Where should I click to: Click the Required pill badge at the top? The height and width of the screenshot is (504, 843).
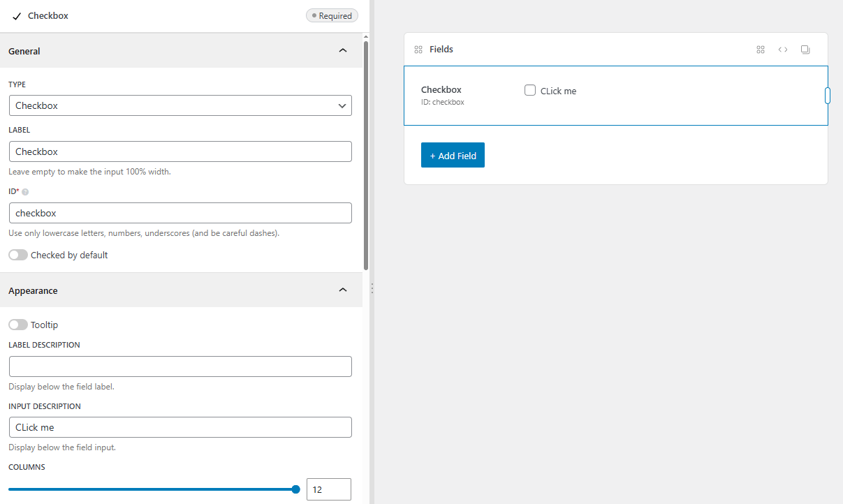coord(332,15)
